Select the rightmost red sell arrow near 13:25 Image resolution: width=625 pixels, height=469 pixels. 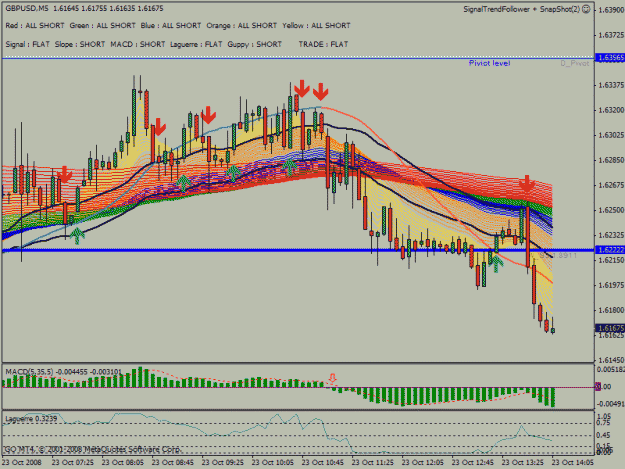click(x=527, y=183)
